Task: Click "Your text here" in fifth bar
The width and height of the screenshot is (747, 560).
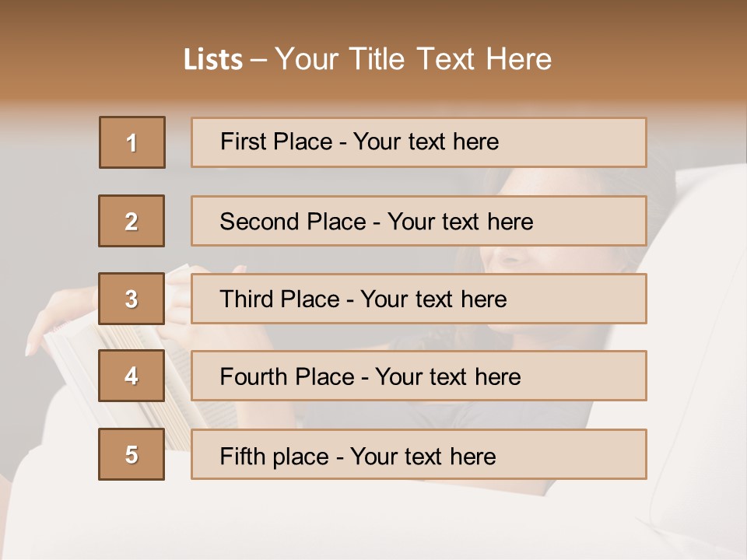Action: (x=423, y=456)
